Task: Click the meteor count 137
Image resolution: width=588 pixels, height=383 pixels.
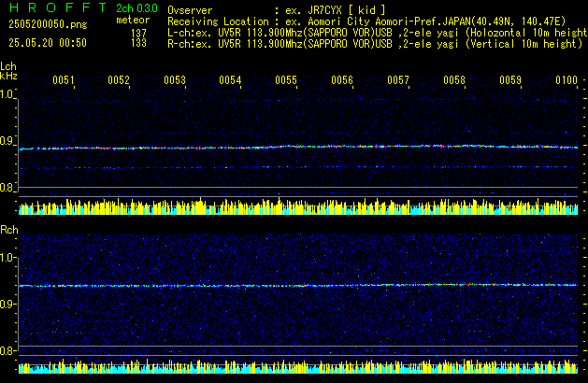Action: pos(138,34)
